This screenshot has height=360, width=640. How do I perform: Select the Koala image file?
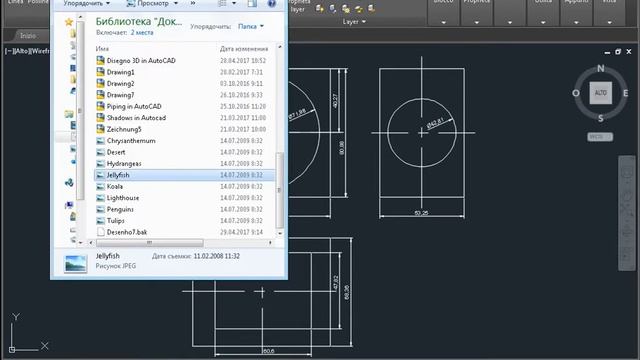coord(115,186)
